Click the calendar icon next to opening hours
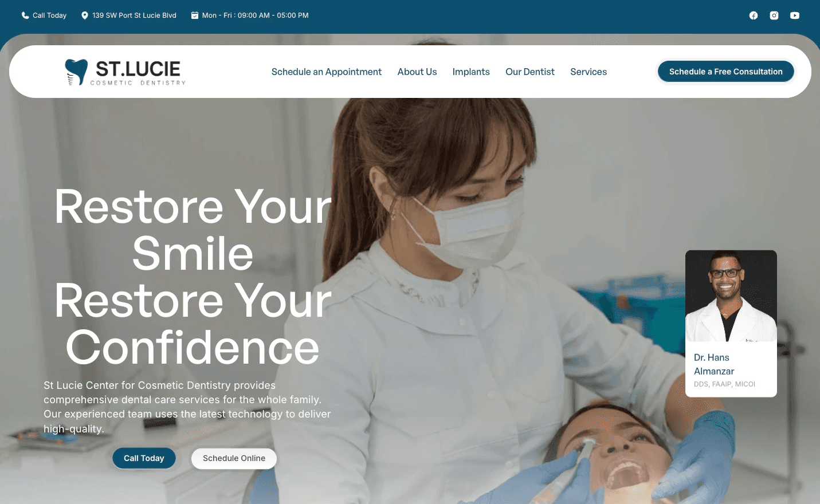 195,15
